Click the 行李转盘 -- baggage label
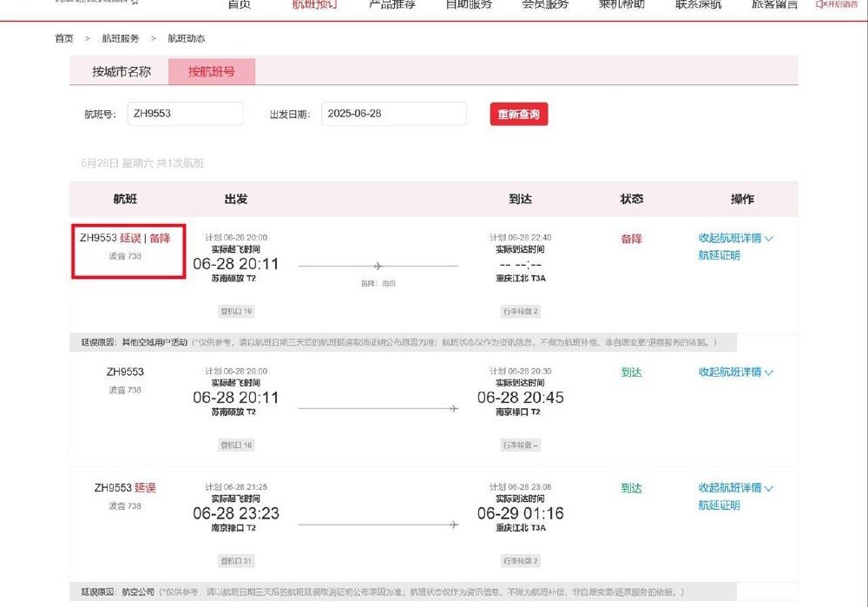The width and height of the screenshot is (868, 607). (x=520, y=445)
